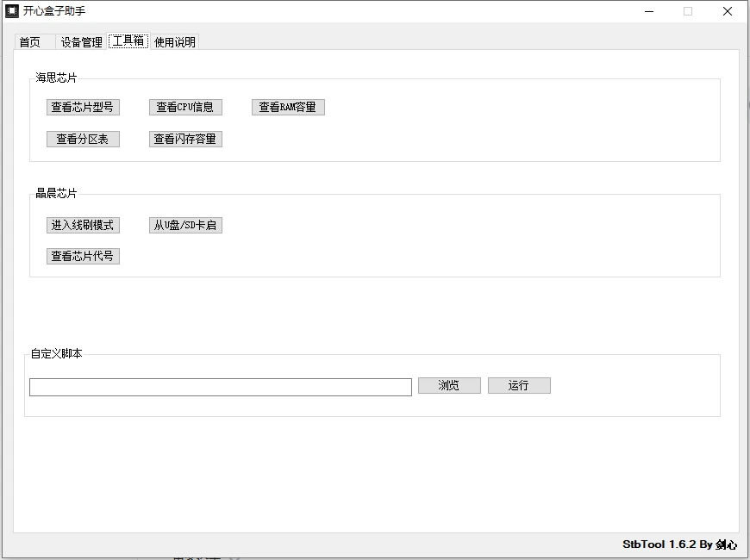Click the 开心盒子助手 app icon in title bar
This screenshot has width=750, height=560.
12,11
